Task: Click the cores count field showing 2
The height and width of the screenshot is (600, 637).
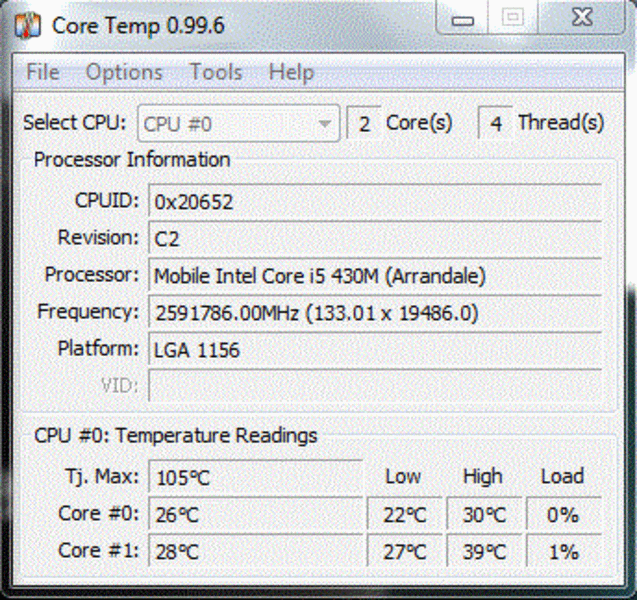Action: [x=364, y=123]
